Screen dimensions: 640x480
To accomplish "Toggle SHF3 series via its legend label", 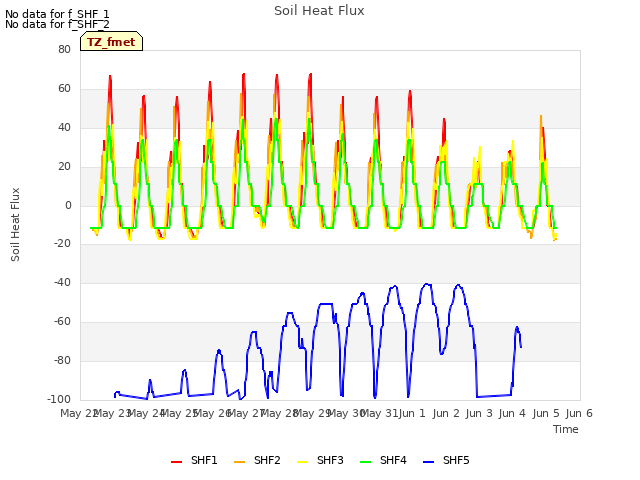I will (x=330, y=460).
